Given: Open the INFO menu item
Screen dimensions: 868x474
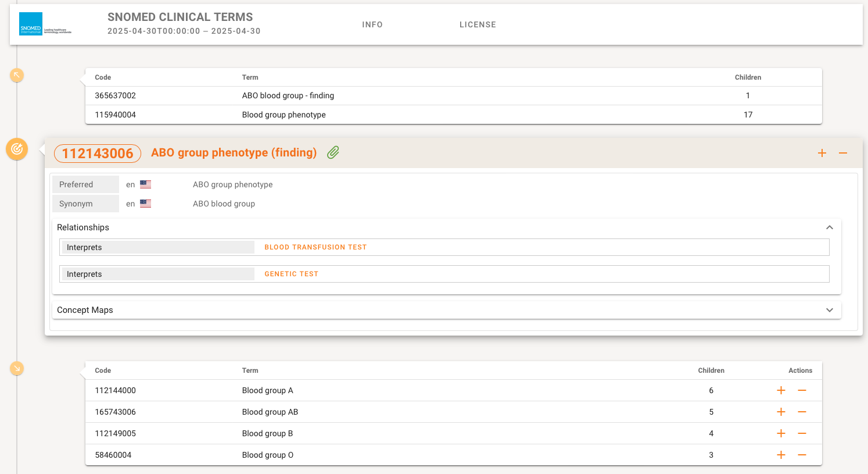Looking at the screenshot, I should click(x=372, y=24).
